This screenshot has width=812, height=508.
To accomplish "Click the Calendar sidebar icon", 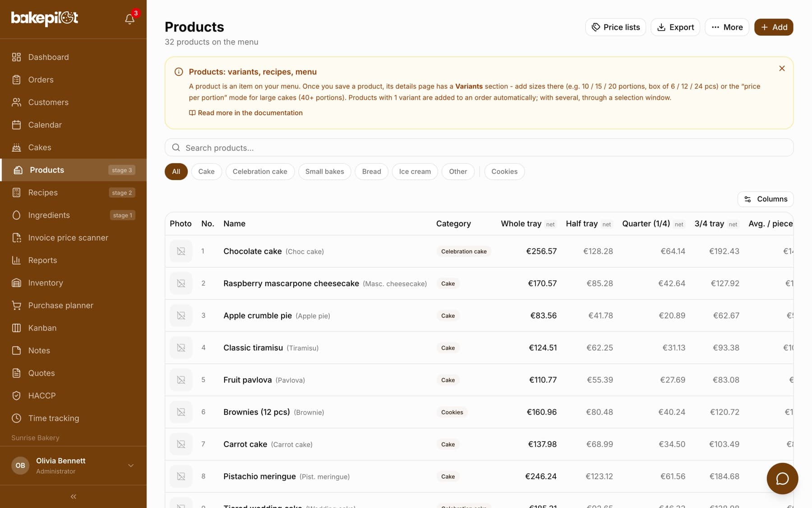I will point(16,125).
